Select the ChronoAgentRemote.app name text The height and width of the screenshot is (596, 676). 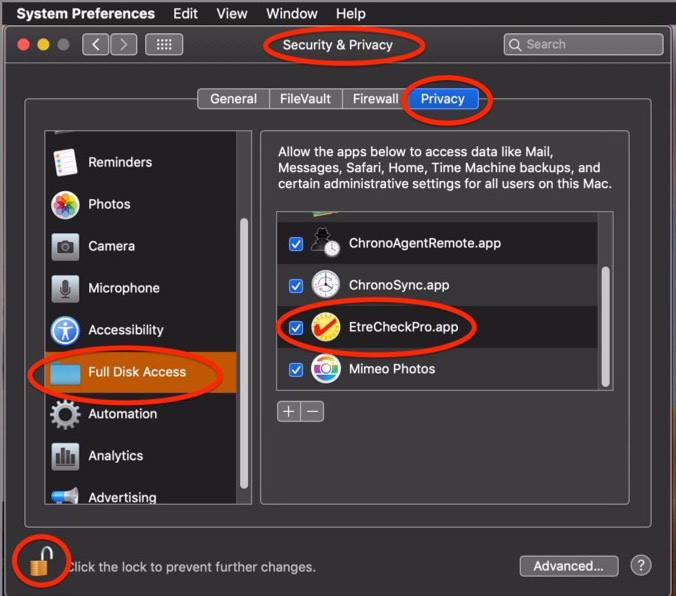pyautogui.click(x=425, y=243)
